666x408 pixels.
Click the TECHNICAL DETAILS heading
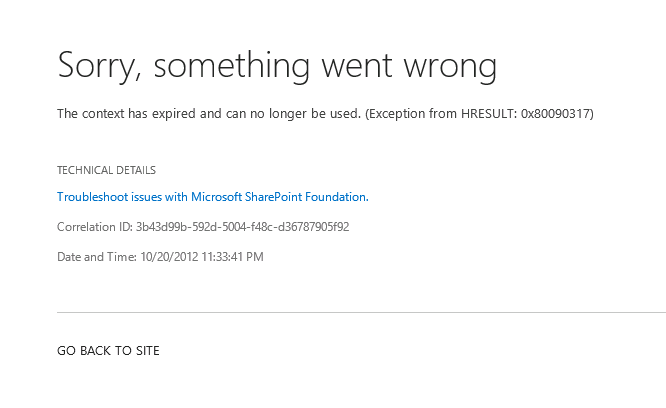click(106, 170)
